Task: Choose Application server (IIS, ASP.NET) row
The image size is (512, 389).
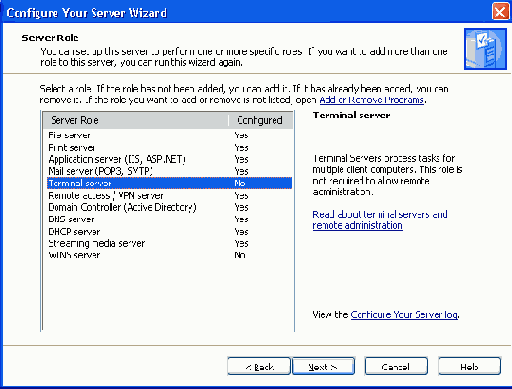Action: tap(169, 159)
